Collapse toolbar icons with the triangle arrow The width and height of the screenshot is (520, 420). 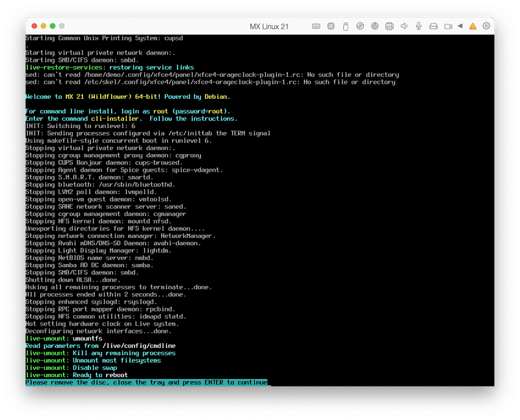[460, 26]
